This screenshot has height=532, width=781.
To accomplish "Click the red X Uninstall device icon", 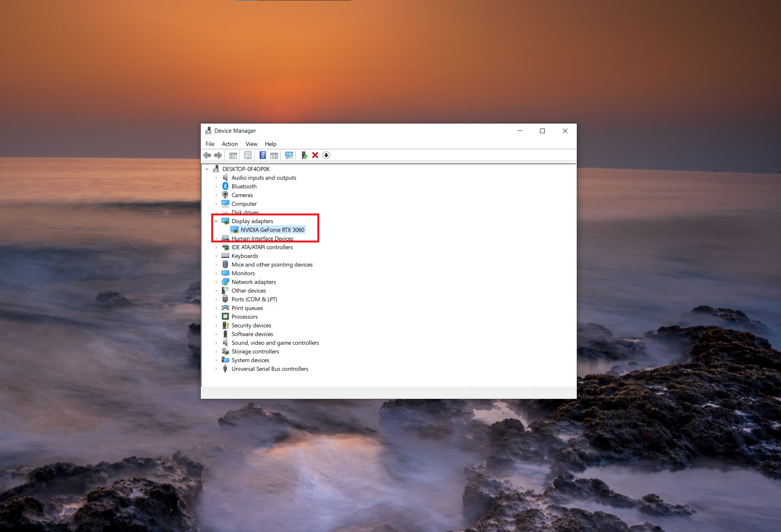I will (x=315, y=155).
